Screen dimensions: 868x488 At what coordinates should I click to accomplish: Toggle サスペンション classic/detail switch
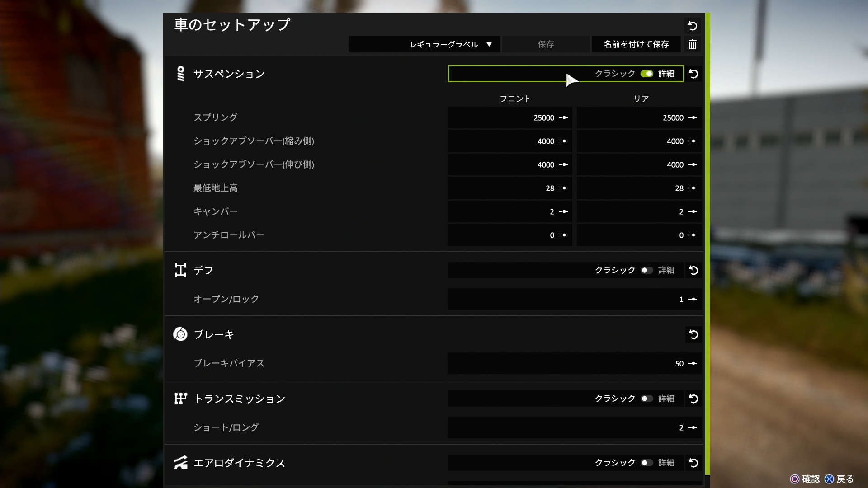pyautogui.click(x=646, y=74)
